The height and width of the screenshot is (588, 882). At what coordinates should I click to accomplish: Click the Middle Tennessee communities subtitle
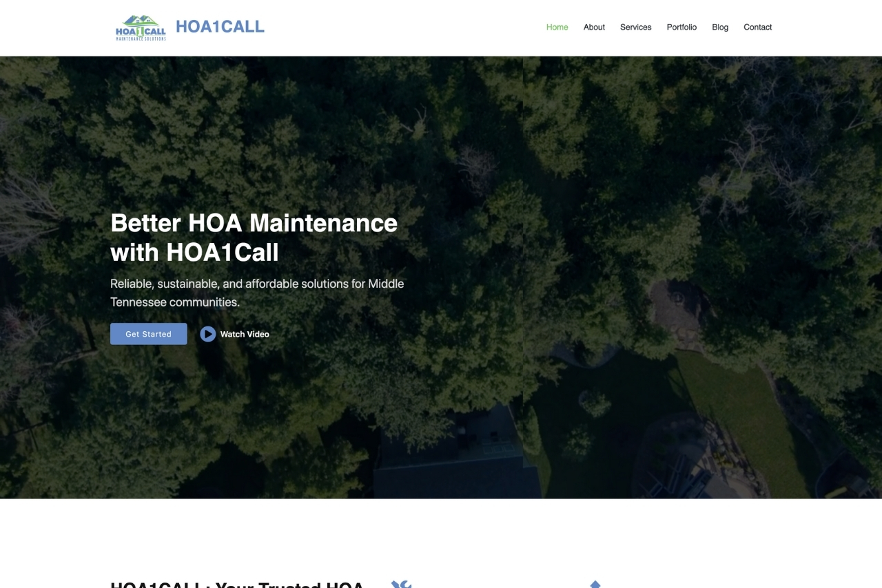tap(257, 293)
